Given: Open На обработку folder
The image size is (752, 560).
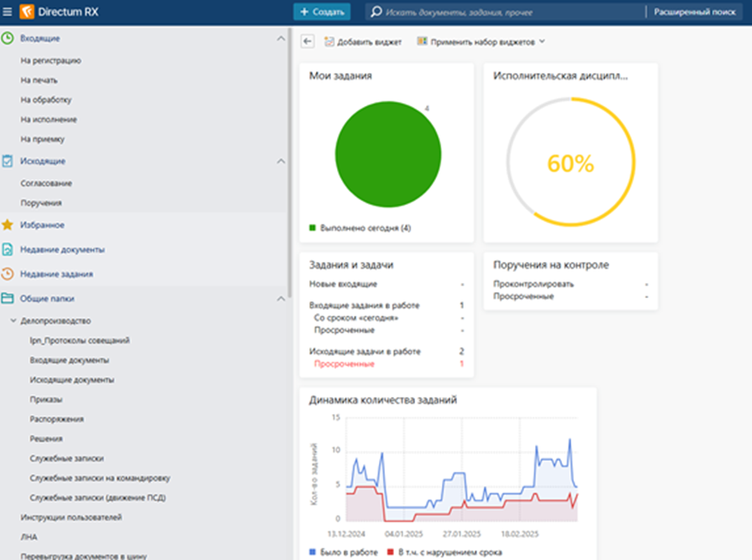Looking at the screenshot, I should coord(46,100).
